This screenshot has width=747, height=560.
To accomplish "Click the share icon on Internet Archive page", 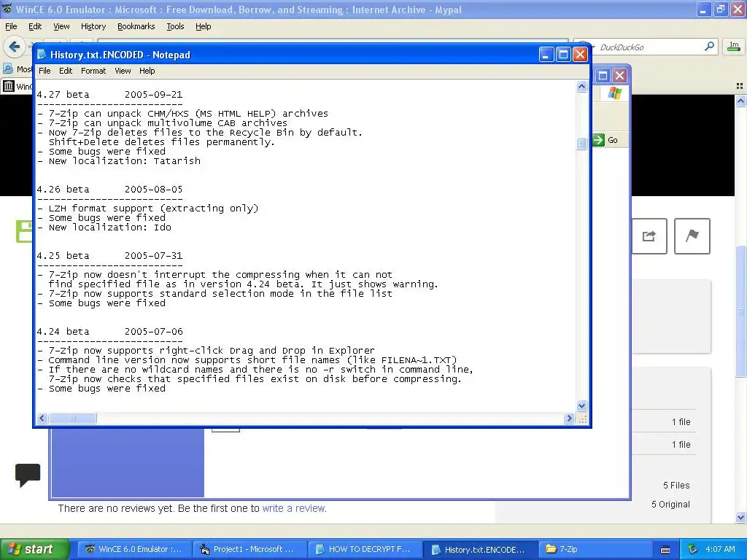I will click(649, 236).
